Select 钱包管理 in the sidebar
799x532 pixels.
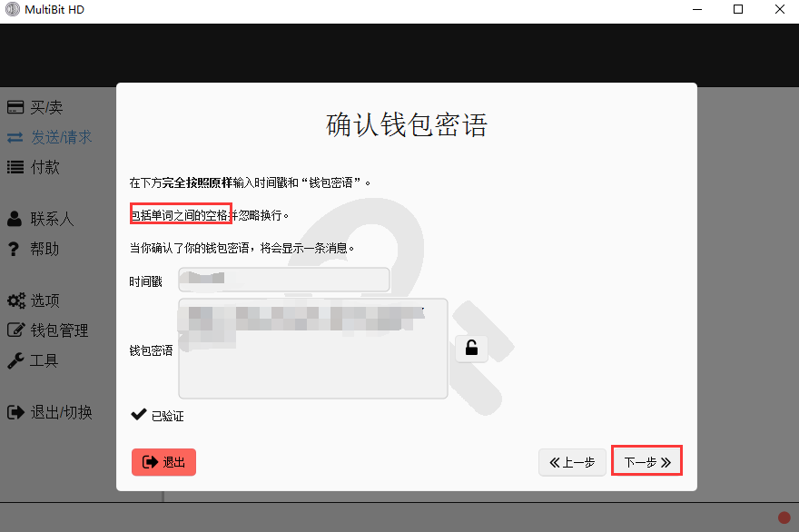tap(48, 330)
